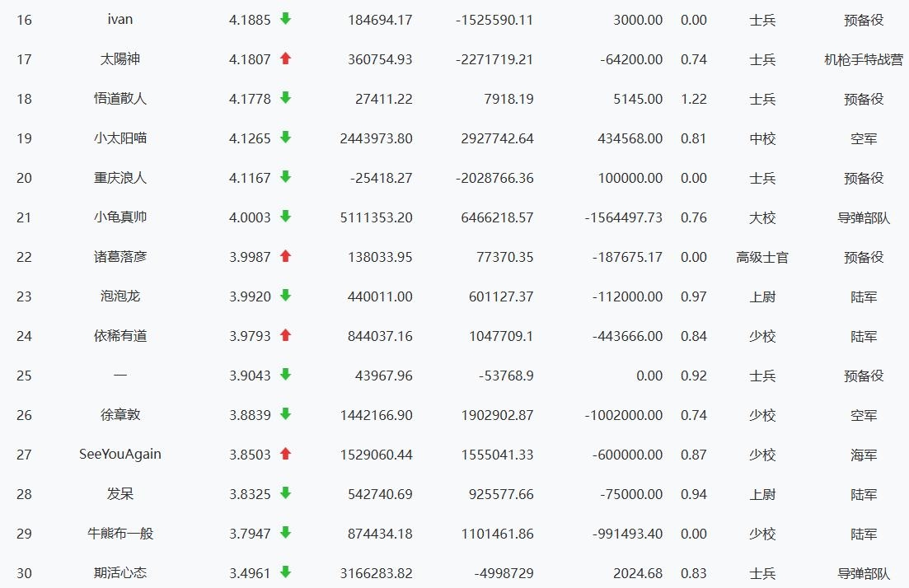
Task: Click the green down arrow in 期活心态's row
Action: [285, 572]
